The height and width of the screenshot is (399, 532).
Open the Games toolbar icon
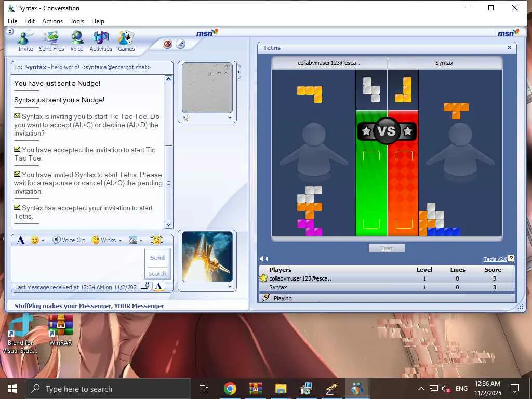126,42
